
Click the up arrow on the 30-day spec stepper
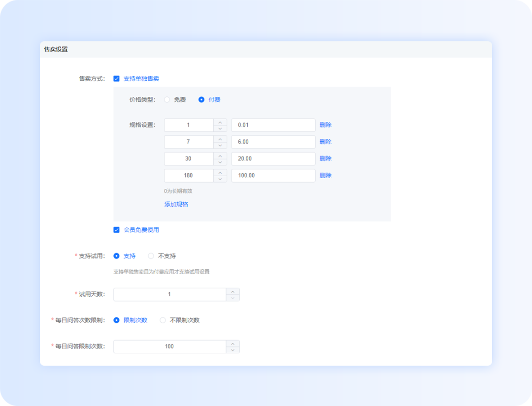coord(220,156)
